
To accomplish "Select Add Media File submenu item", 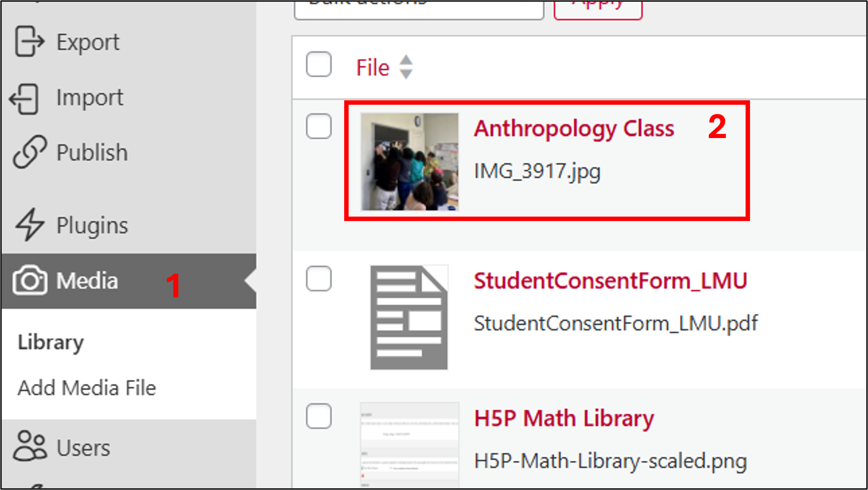I will tap(87, 388).
